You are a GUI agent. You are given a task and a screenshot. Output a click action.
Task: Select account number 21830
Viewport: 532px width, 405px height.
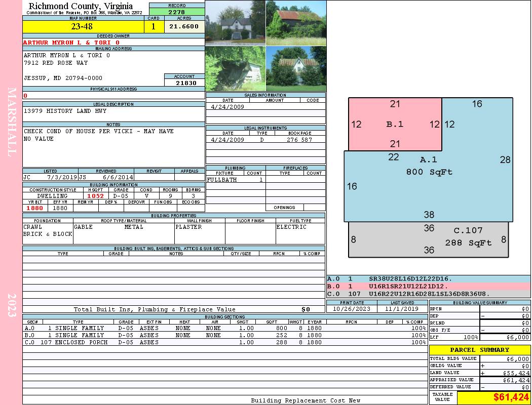pos(186,83)
